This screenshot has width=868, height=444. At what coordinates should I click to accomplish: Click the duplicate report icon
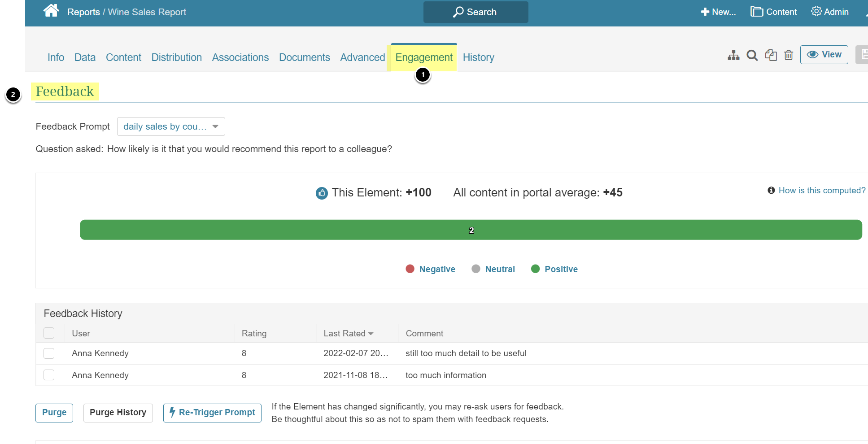[771, 55]
